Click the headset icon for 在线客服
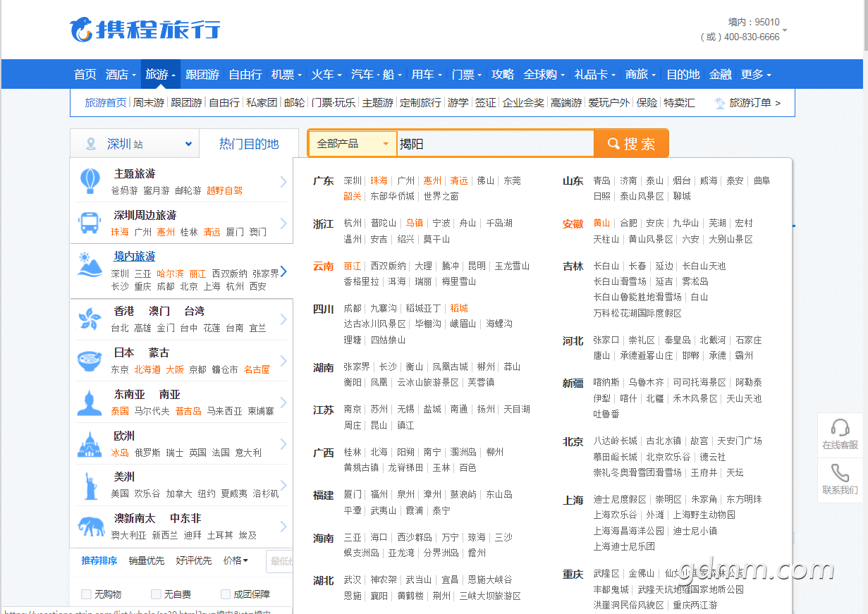The height and width of the screenshot is (614, 868). point(840,427)
